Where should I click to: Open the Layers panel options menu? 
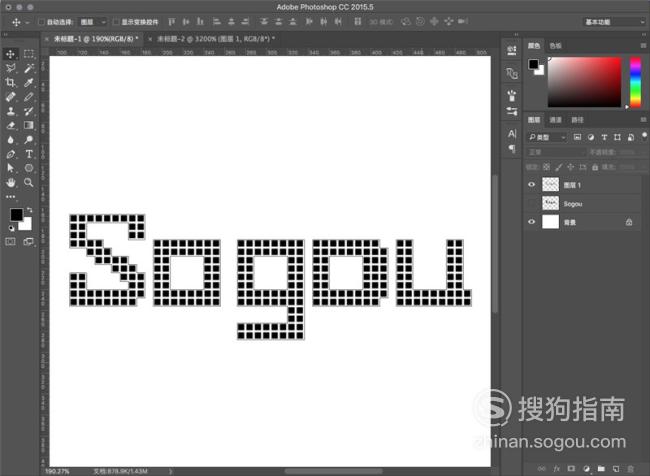643,120
